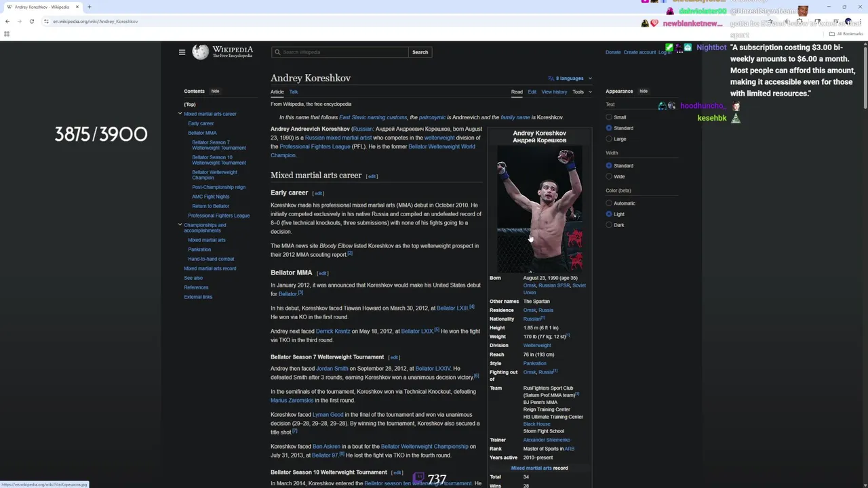Edit the Bellator MMA section
868x488 pixels.
coord(323,273)
